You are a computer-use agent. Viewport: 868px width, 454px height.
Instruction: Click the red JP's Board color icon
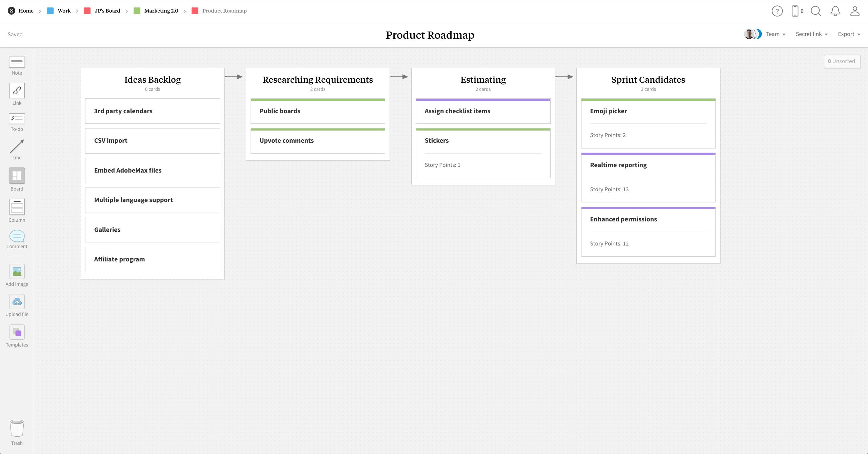(87, 11)
